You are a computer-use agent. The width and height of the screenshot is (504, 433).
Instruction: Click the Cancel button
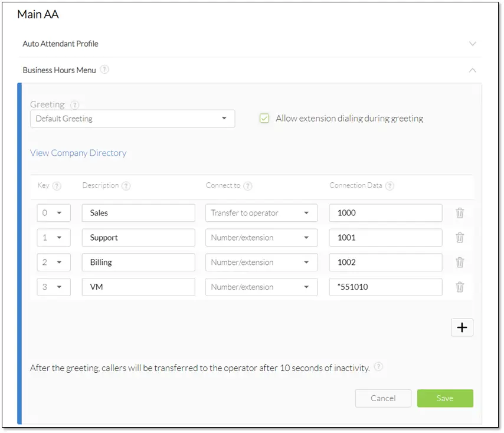point(382,398)
